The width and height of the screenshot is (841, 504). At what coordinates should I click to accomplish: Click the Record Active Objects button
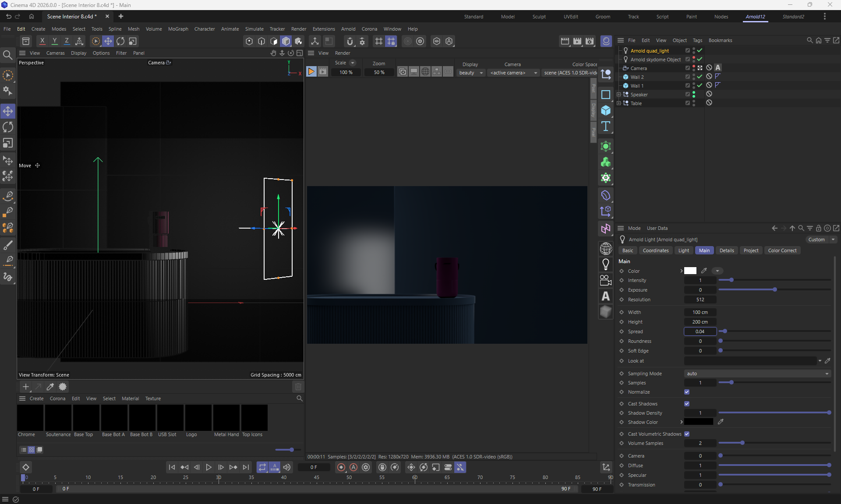341,467
